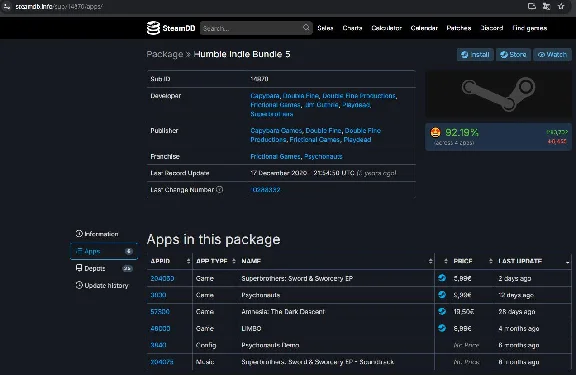Open the Psychonauts franchise link

323,156
